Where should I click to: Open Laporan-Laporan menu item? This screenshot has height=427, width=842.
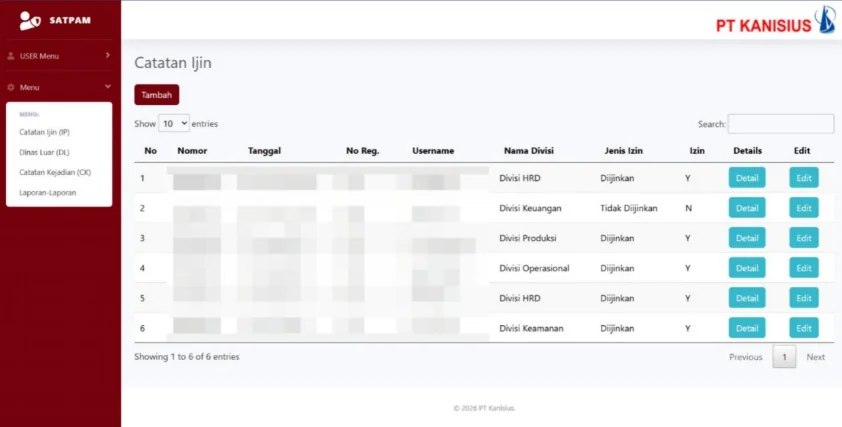coord(48,193)
